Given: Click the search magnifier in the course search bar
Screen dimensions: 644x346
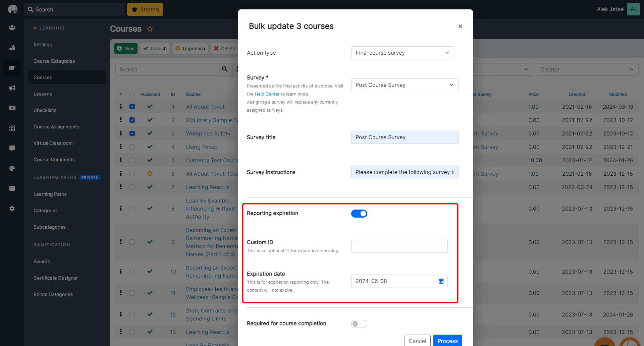Looking at the screenshot, I should coord(225,69).
